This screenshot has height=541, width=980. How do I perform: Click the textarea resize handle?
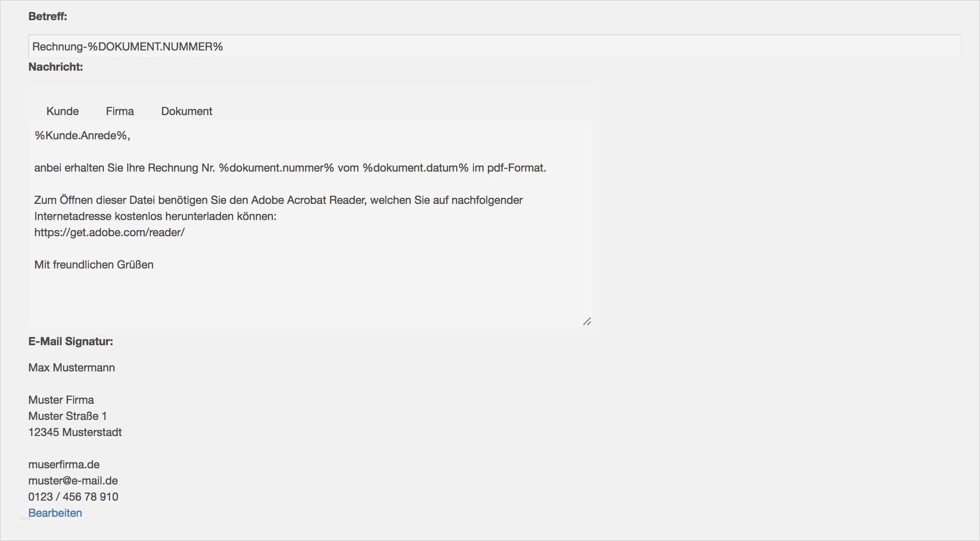[x=587, y=321]
